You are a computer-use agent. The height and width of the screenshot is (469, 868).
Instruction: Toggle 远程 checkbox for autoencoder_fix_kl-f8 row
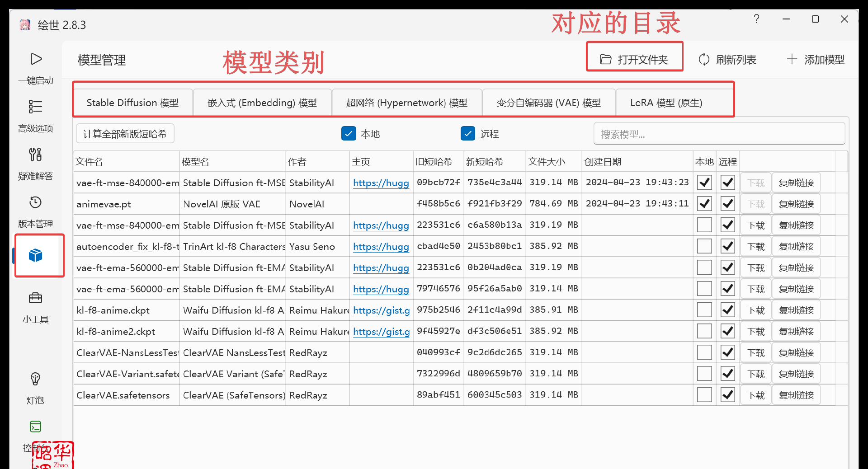728,246
